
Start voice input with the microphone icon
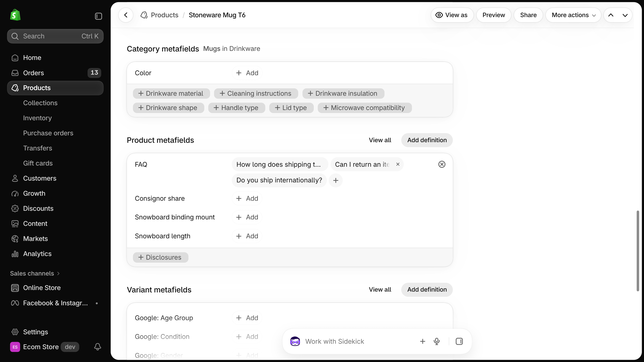click(437, 341)
